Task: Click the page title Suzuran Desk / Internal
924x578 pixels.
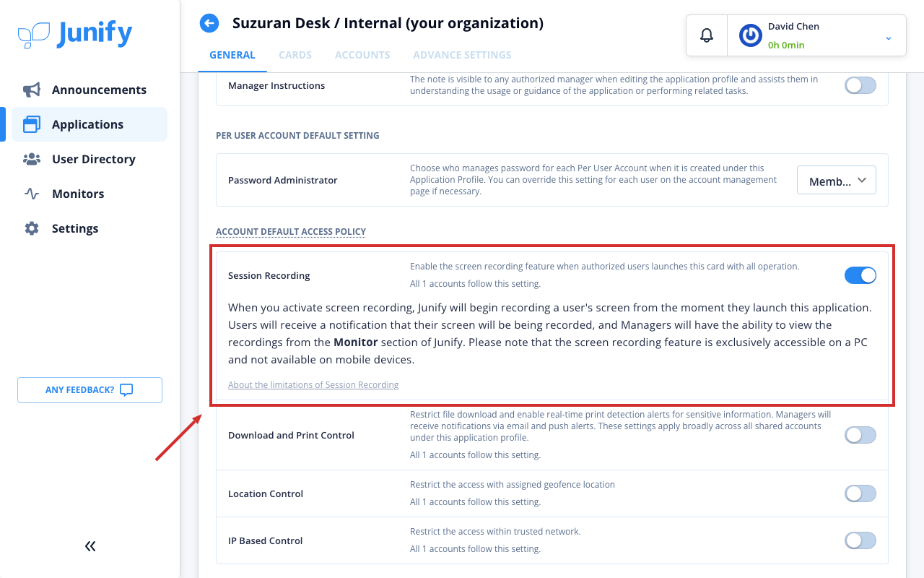Action: [x=388, y=23]
